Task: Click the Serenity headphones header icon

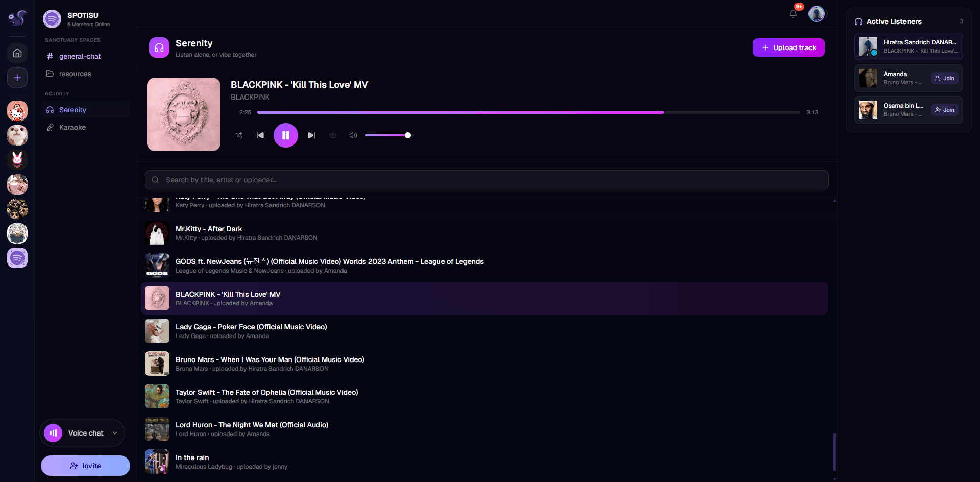Action: [159, 47]
